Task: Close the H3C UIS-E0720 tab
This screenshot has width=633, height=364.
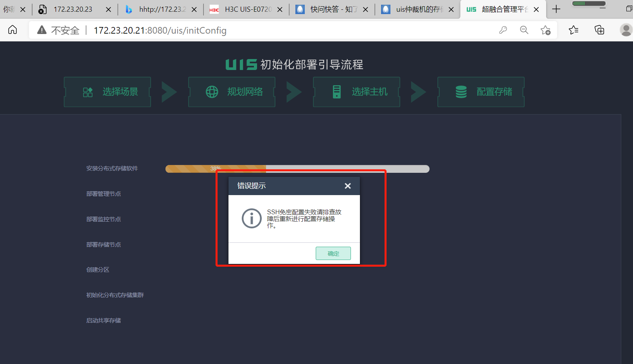Action: pos(280,9)
